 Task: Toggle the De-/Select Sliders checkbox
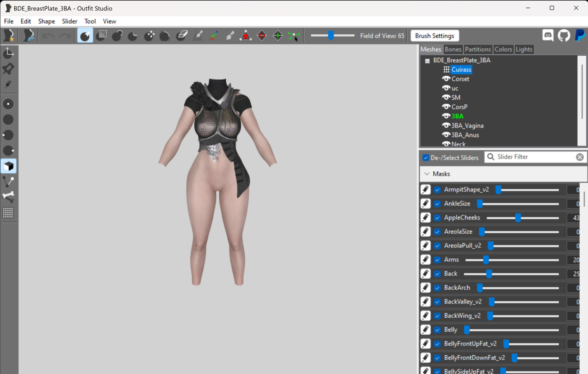[426, 158]
